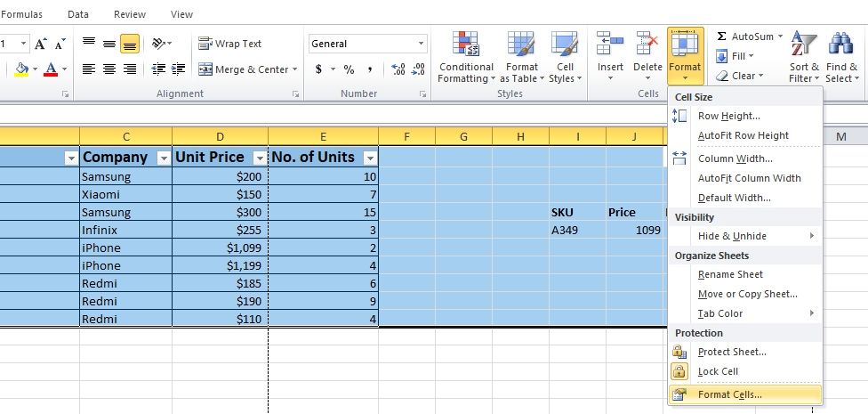
Task: Click Insert cells icon
Action: coord(610,44)
